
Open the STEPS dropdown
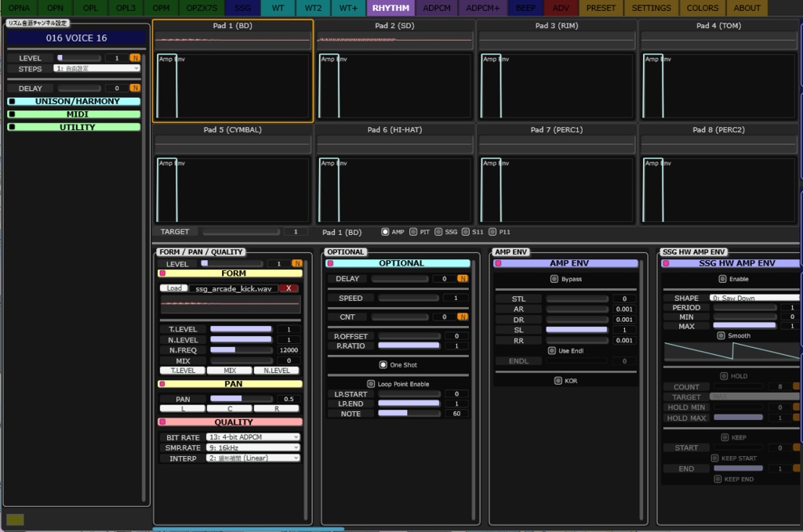96,68
